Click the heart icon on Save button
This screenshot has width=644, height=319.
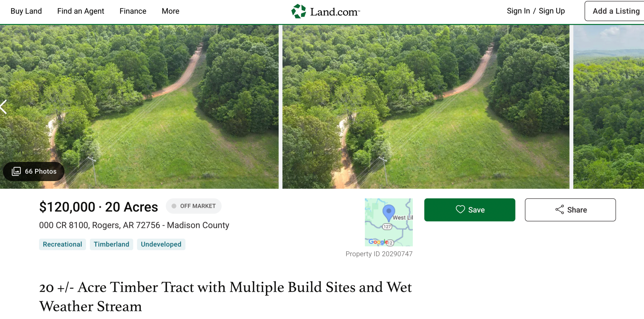click(x=460, y=209)
